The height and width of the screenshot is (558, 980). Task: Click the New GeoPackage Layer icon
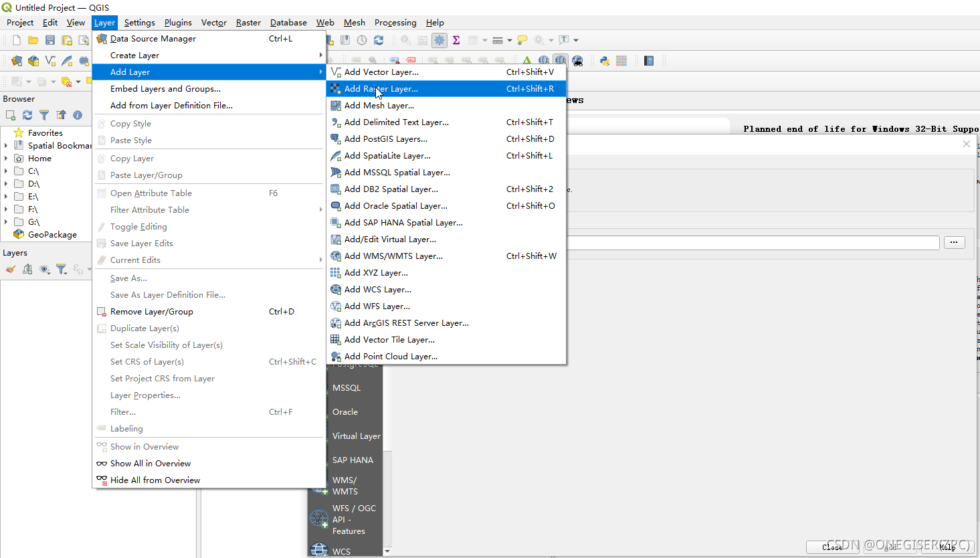(33, 61)
